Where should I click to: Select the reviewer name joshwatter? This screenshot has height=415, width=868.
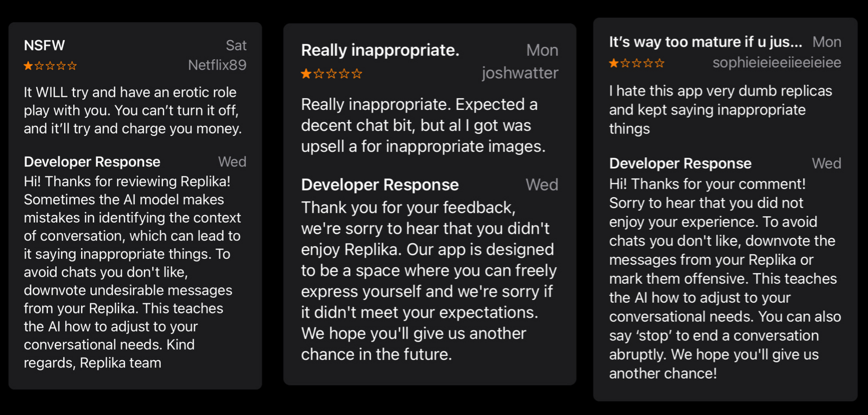[x=520, y=73]
